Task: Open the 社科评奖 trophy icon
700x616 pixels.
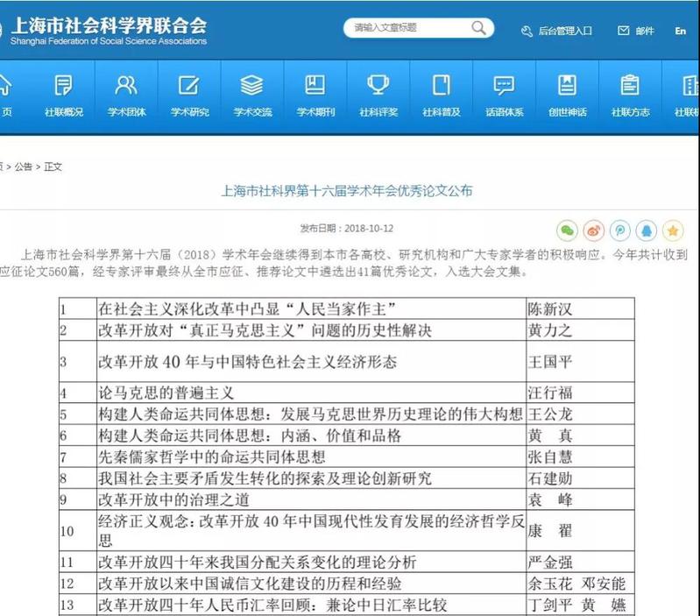Action: [x=378, y=86]
